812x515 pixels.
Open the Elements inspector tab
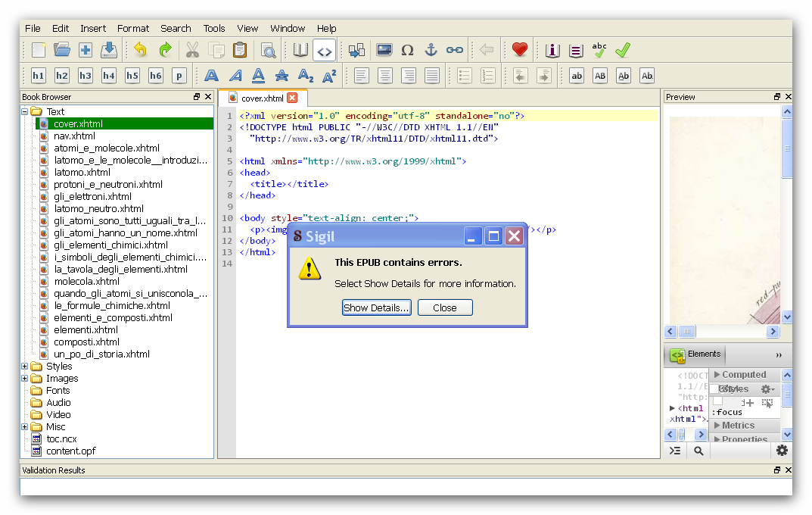coord(695,355)
